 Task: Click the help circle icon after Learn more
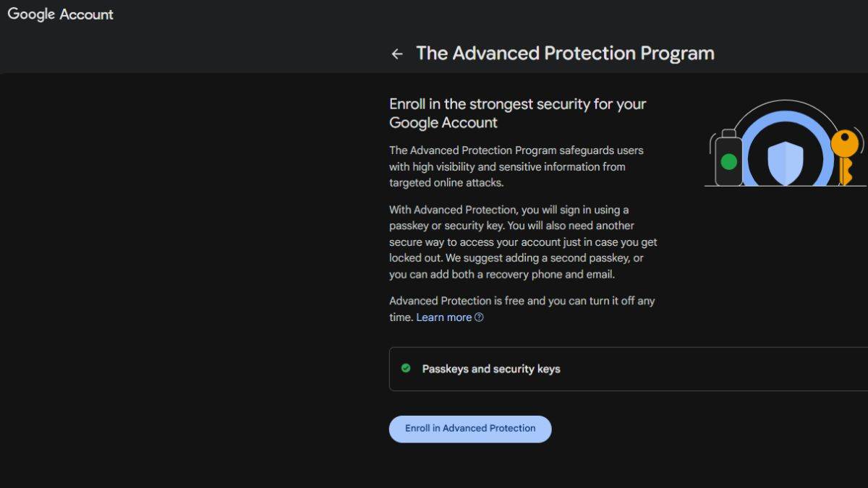[479, 317]
